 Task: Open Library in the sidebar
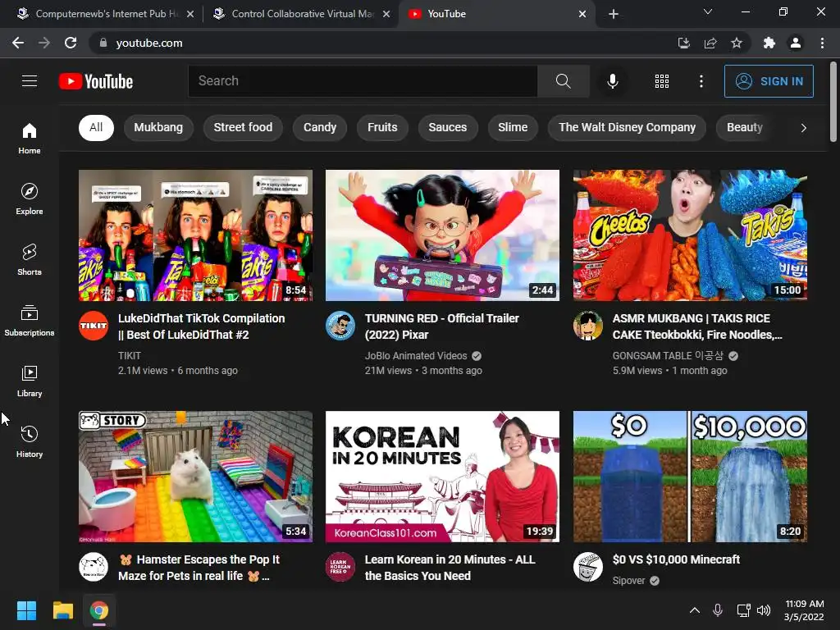tap(30, 381)
